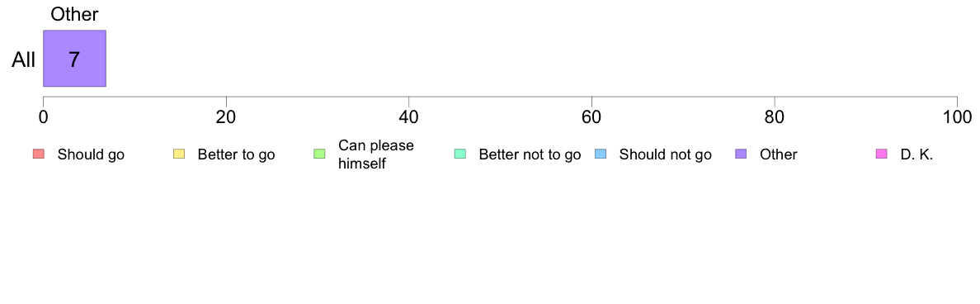Viewport: 980px width, 304px height.
Task: Click the Should not go legend text
Action: [666, 155]
